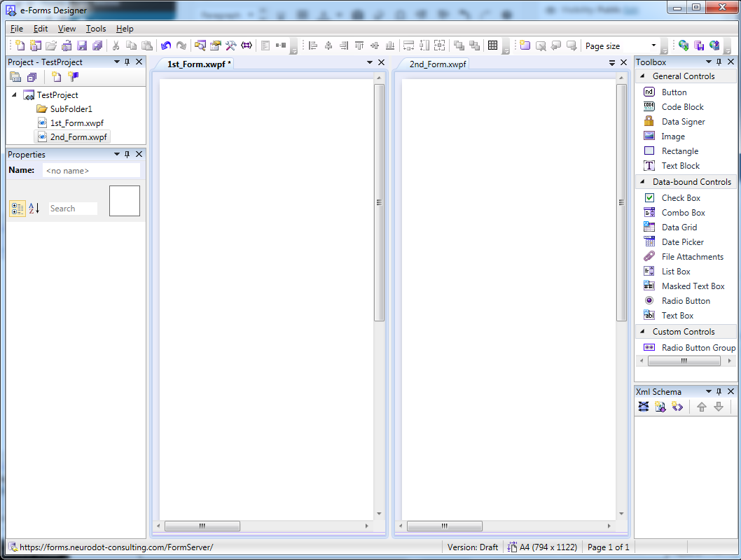Open the Edit menu
This screenshot has height=560, width=741.
pos(41,29)
